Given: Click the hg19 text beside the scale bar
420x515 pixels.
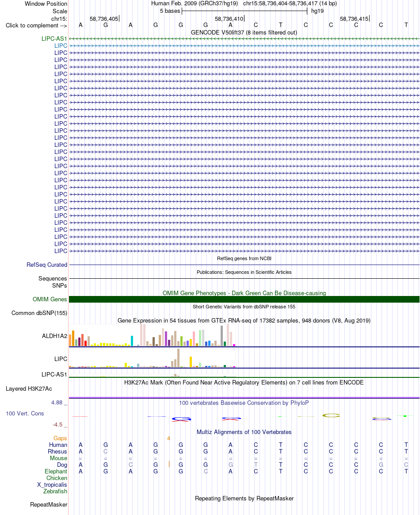Looking at the screenshot, I should pyautogui.click(x=317, y=11).
